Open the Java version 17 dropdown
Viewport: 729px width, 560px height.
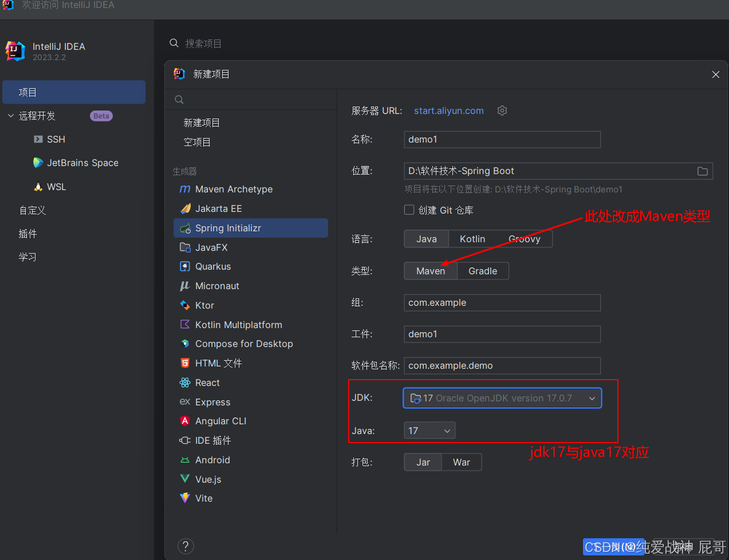point(429,431)
